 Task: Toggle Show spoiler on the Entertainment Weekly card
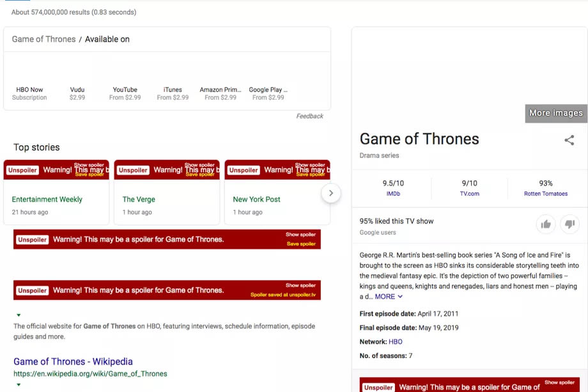click(89, 165)
